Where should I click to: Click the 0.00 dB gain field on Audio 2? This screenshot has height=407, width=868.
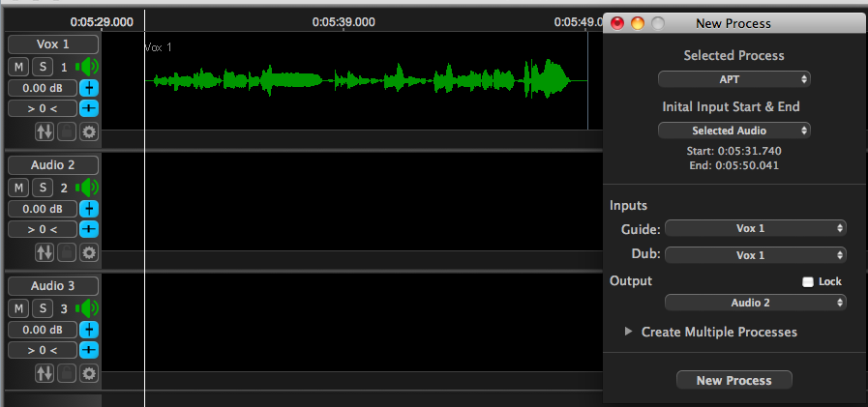[x=42, y=209]
